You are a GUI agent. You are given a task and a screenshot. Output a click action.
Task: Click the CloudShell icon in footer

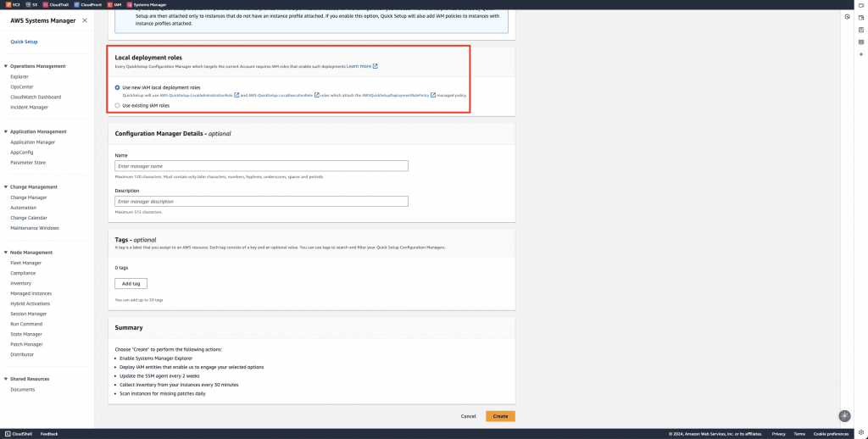pyautogui.click(x=8, y=434)
